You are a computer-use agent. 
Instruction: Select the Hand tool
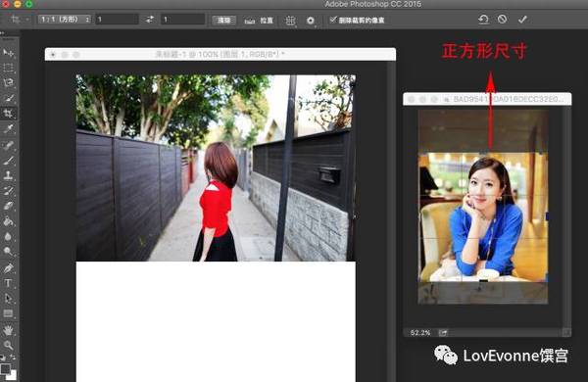(8, 330)
